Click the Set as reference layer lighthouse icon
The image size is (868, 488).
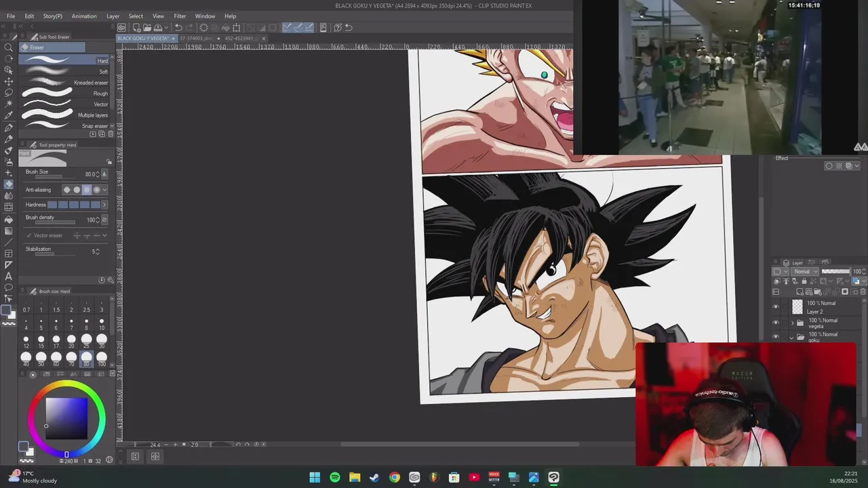(787, 281)
